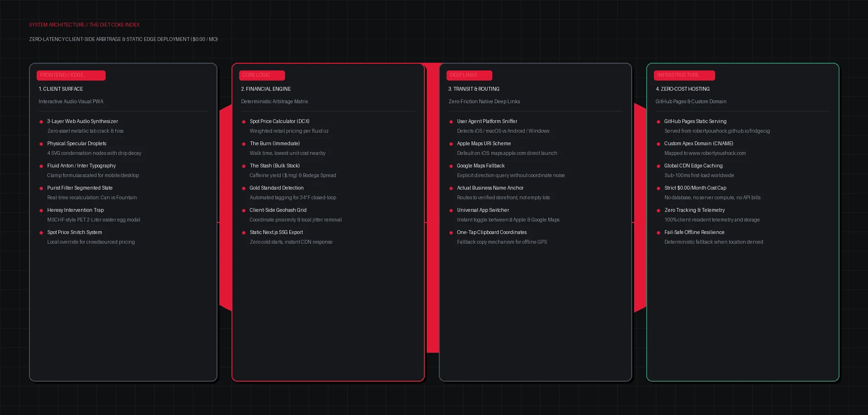This screenshot has width=868, height=415.
Task: Click 'Apple Maps URI Scheme'
Action: (x=484, y=143)
